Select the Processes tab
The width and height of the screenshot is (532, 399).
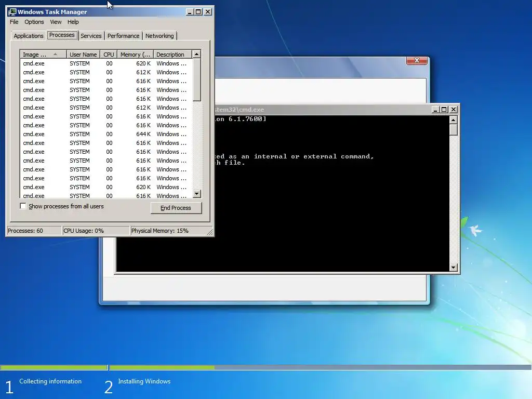pyautogui.click(x=62, y=35)
